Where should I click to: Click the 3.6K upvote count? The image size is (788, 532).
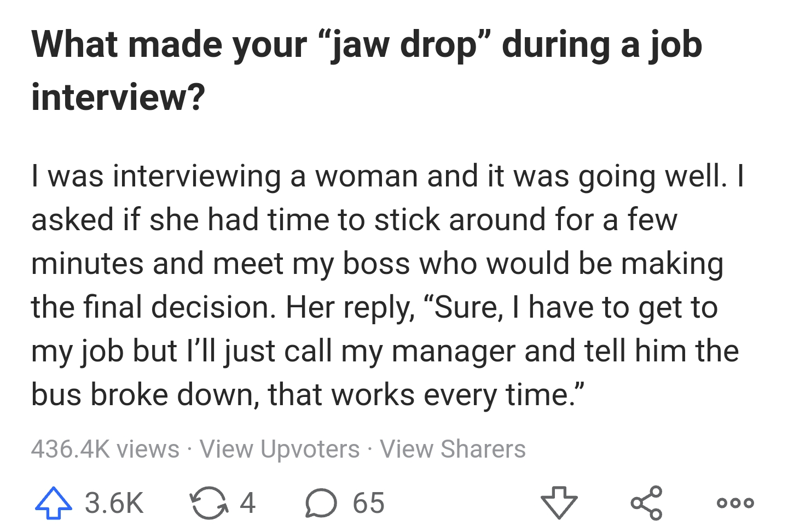click(x=114, y=502)
